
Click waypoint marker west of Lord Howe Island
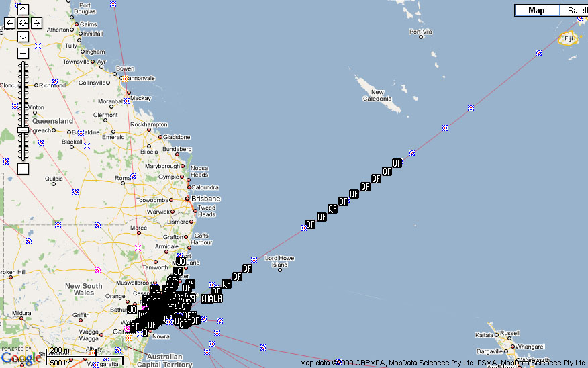pos(254,261)
